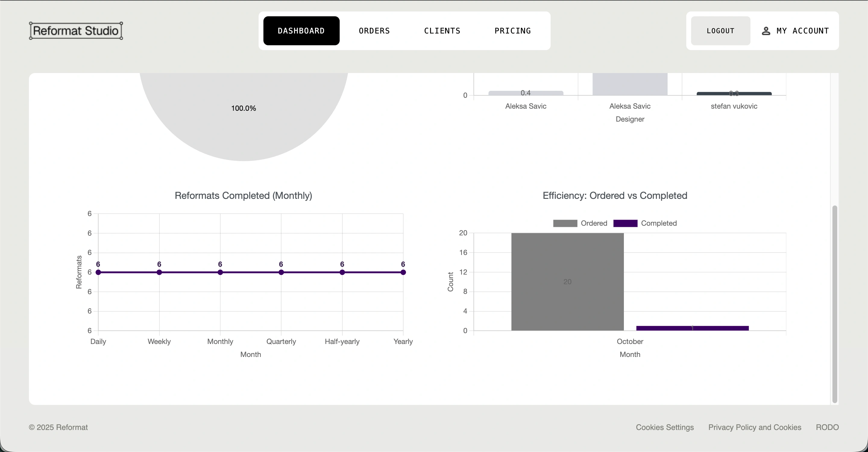Image resolution: width=868 pixels, height=452 pixels.
Task: Go to the Orders tab
Action: tap(374, 31)
